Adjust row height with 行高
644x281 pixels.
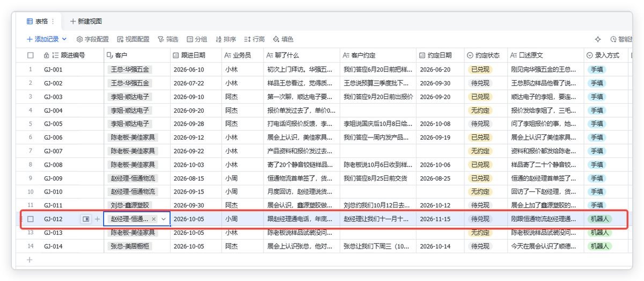pos(254,39)
